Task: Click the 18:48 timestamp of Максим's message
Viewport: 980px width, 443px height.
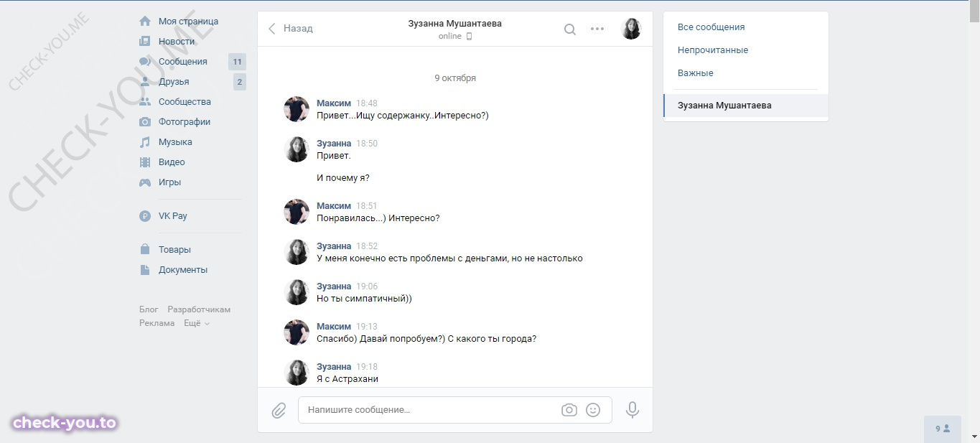Action: pos(367,103)
